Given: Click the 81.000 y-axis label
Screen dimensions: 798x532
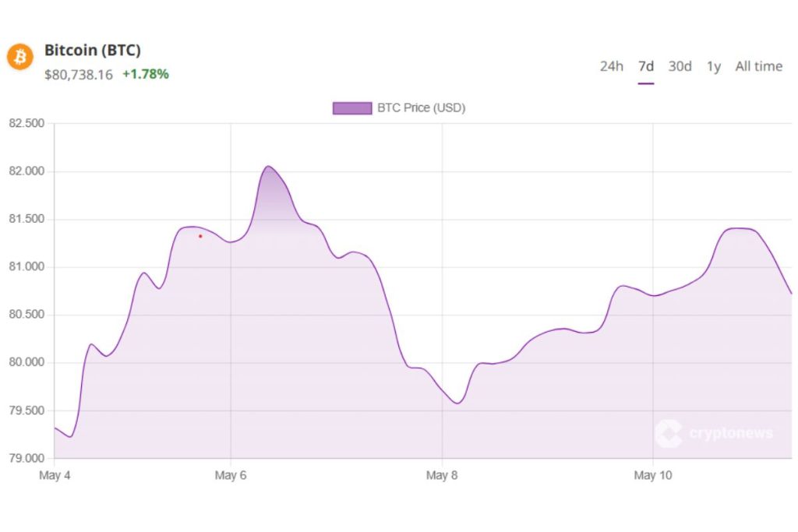Looking at the screenshot, I should pyautogui.click(x=26, y=266).
